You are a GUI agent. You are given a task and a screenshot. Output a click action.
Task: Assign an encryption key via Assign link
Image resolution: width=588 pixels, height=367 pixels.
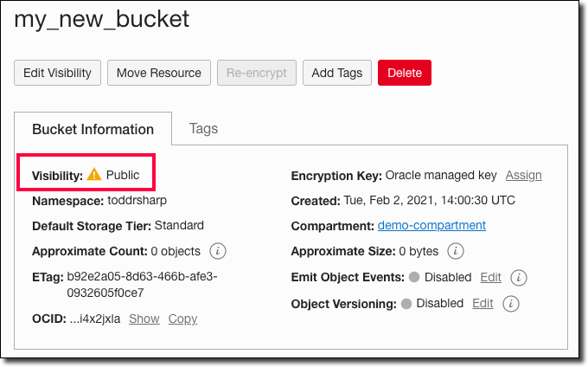(523, 175)
